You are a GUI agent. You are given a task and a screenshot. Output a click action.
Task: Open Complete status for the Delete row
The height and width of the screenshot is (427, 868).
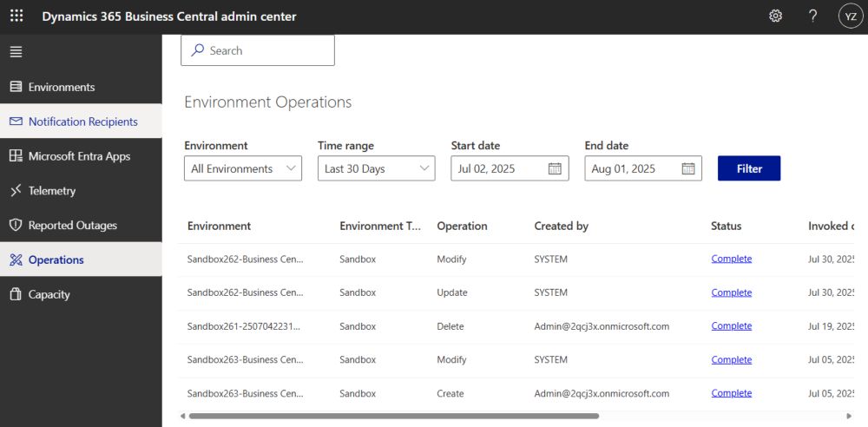pyautogui.click(x=731, y=326)
